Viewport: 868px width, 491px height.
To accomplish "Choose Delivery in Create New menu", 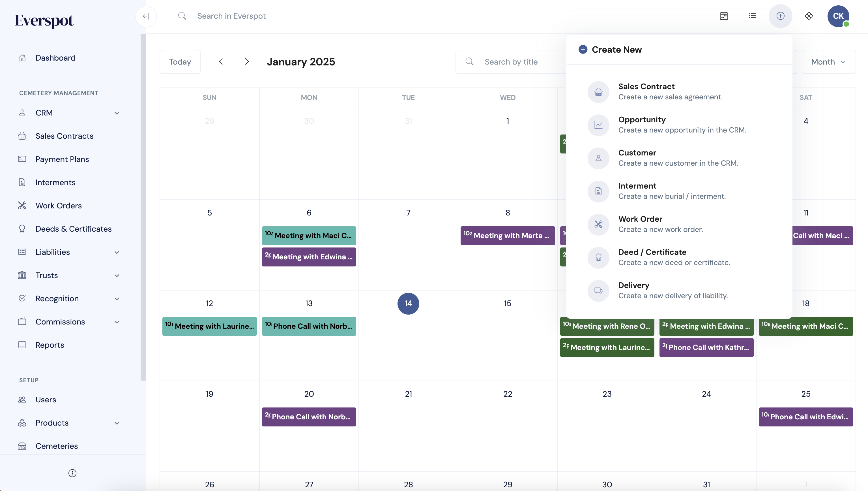I will click(679, 290).
